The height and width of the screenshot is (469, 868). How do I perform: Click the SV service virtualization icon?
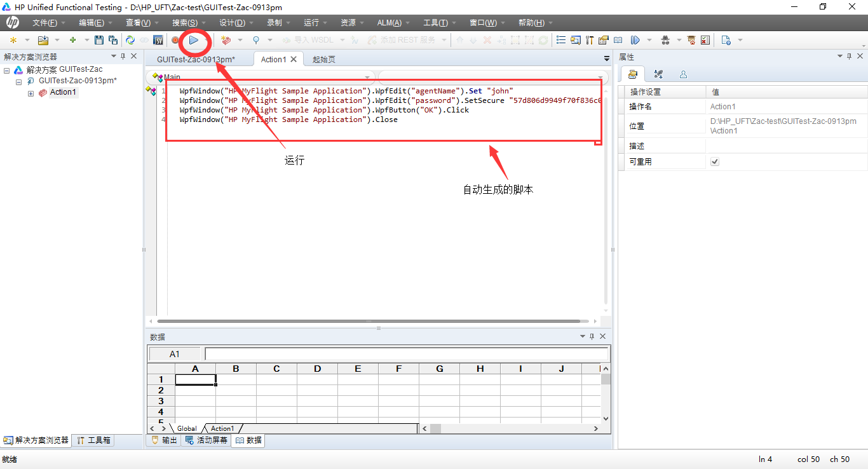158,40
